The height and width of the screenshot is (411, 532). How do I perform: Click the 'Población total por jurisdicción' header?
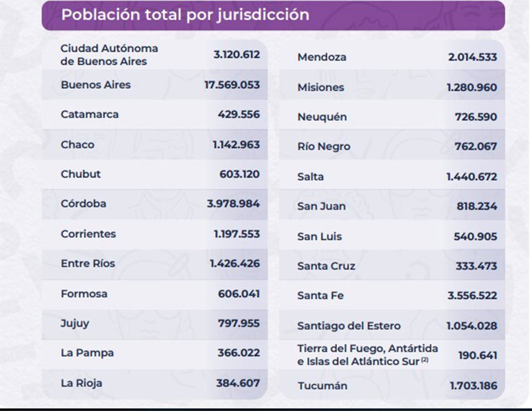point(185,14)
